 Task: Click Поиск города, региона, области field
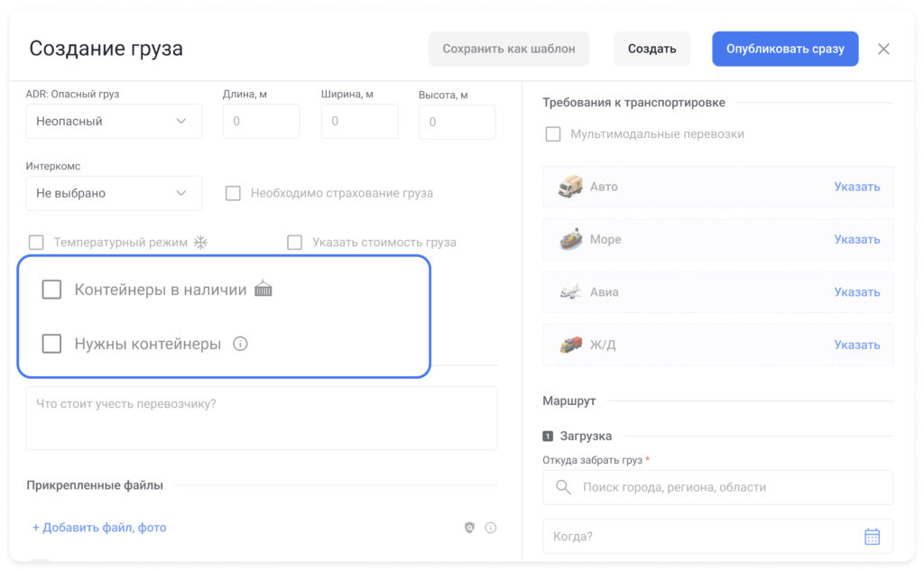[717, 487]
